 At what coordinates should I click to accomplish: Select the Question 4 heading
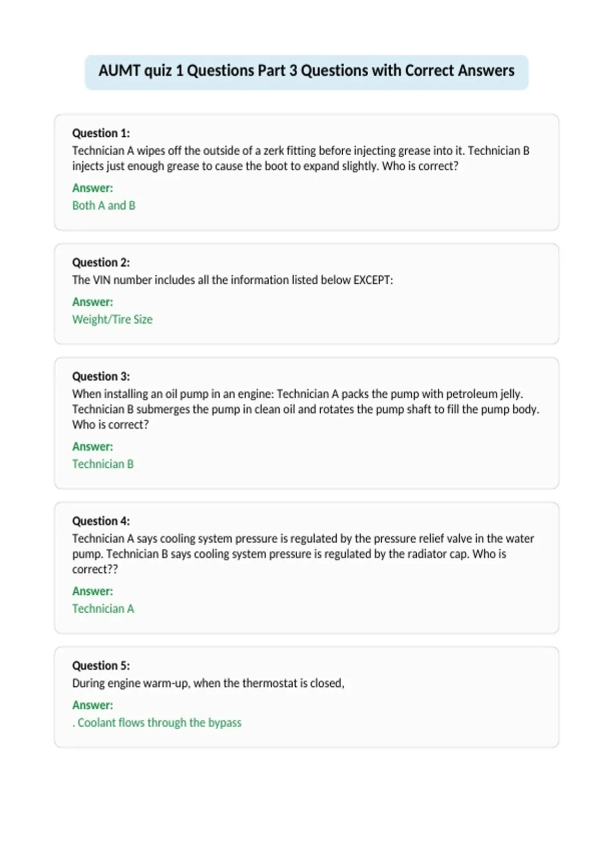(101, 521)
